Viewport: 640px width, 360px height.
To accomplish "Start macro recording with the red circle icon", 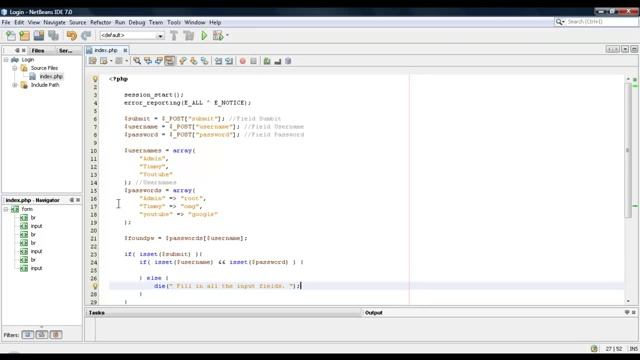I will coord(242,61).
